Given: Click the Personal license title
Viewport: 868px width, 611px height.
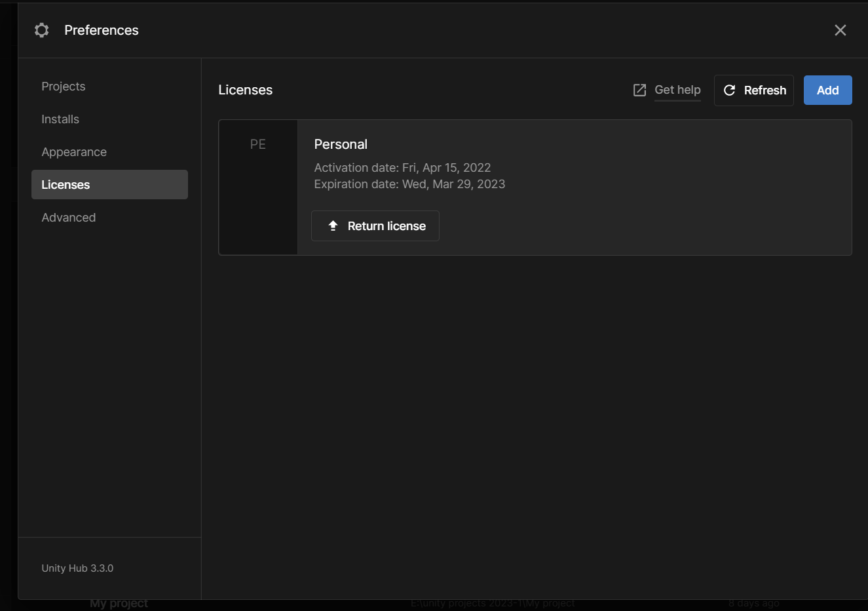Looking at the screenshot, I should tap(341, 144).
